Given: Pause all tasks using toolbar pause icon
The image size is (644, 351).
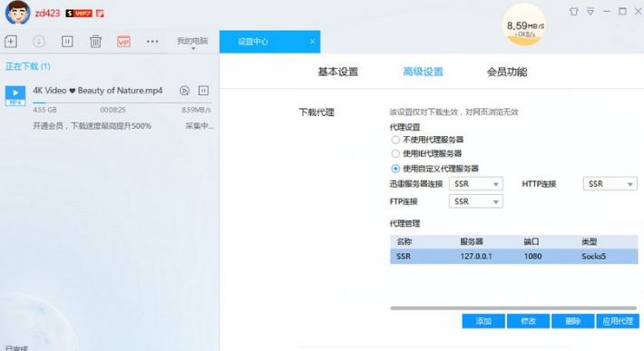Looking at the screenshot, I should 67,42.
